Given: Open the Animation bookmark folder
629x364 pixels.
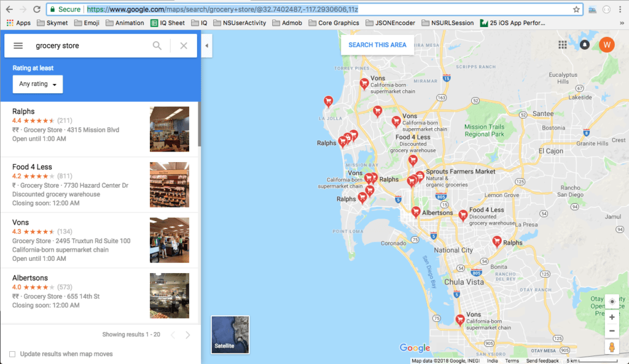Looking at the screenshot, I should click(125, 23).
